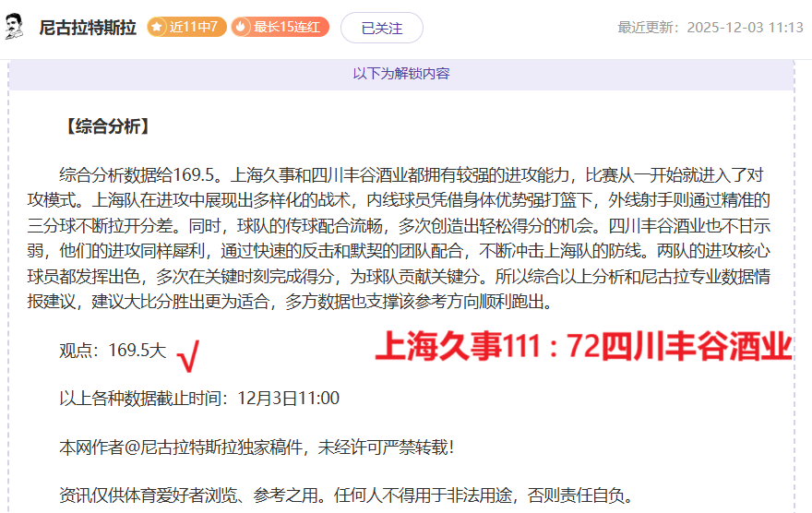This screenshot has width=812, height=513.
Task: Toggle the 已关注 follow button
Action: [381, 28]
